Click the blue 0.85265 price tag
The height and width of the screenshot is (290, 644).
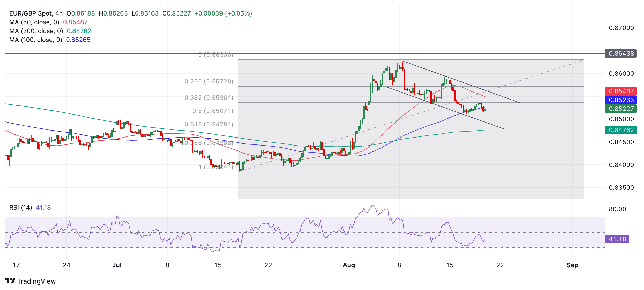(621, 100)
